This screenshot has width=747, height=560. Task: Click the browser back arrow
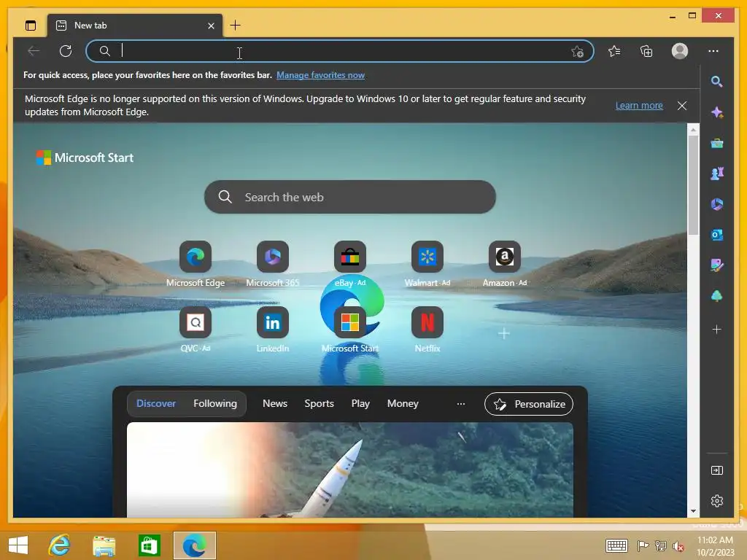click(34, 51)
